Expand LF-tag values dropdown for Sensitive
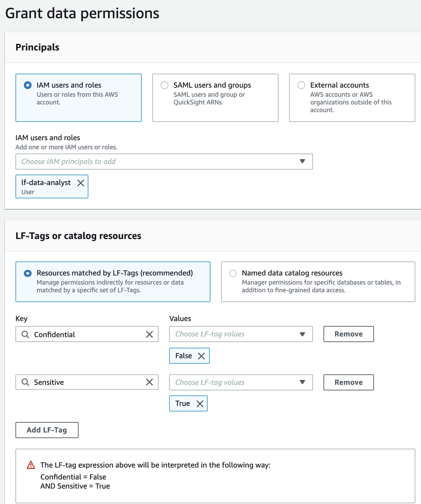 241,382
